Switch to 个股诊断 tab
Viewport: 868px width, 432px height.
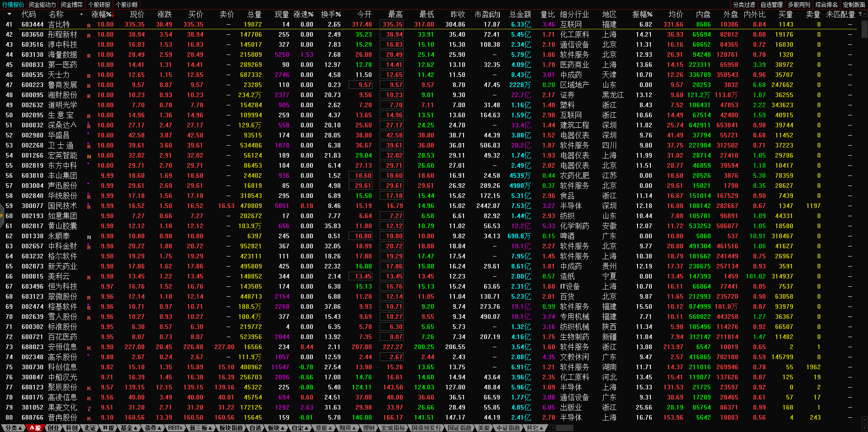coord(127,5)
